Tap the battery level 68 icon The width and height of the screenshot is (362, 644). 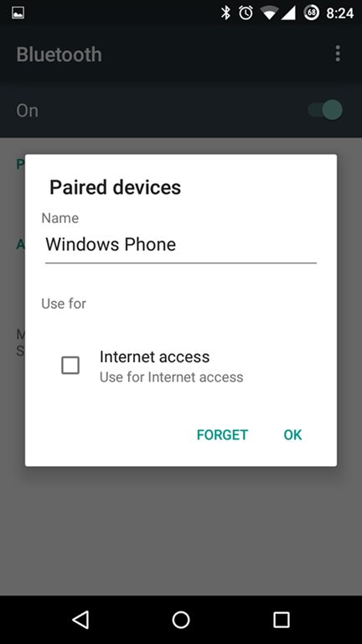(x=312, y=13)
